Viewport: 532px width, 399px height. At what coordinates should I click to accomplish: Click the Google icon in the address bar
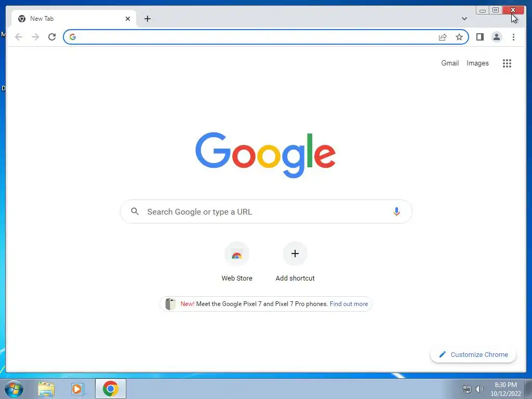click(73, 37)
